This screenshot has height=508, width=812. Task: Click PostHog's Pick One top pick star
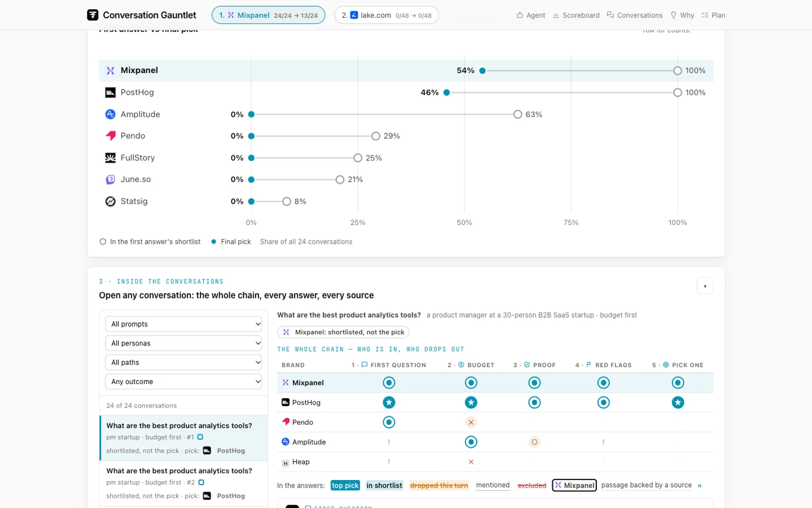click(678, 402)
